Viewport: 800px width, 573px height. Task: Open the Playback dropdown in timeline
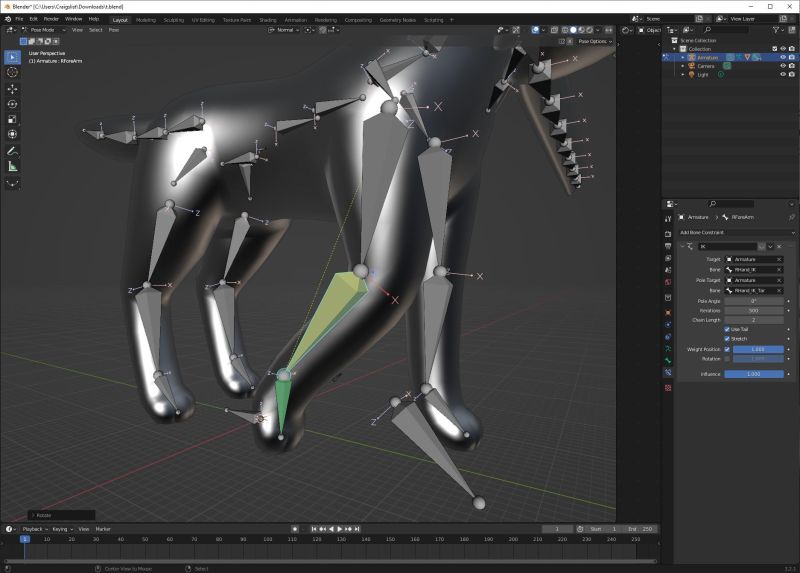pyautogui.click(x=35, y=529)
